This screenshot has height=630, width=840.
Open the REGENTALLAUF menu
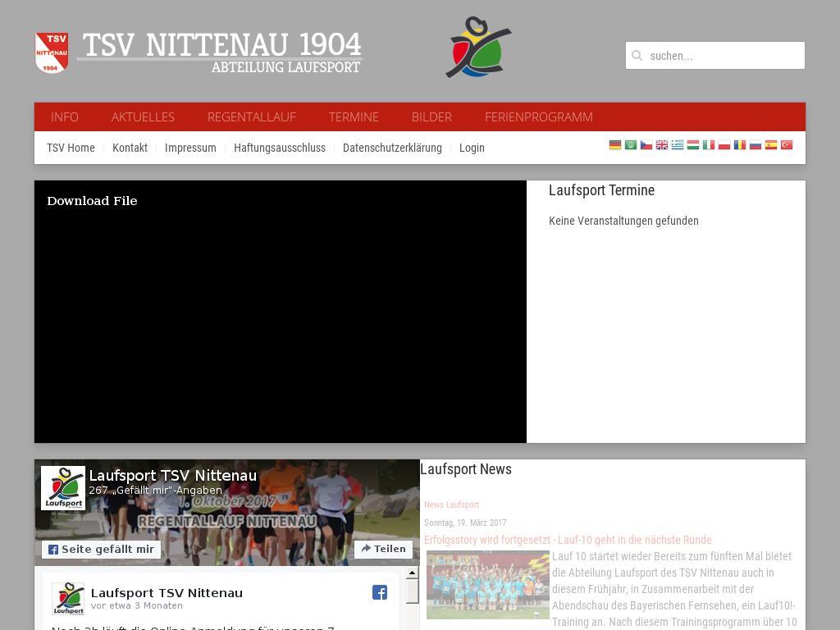(252, 116)
